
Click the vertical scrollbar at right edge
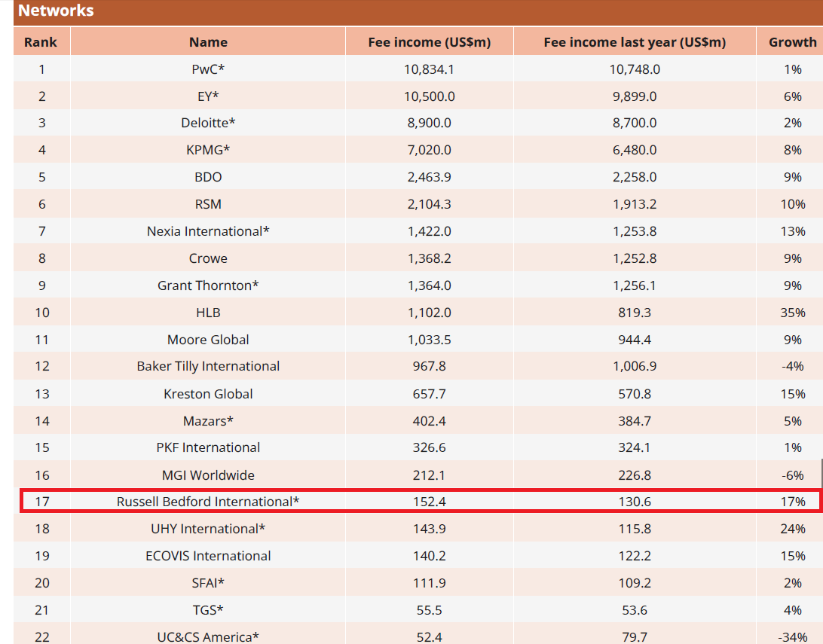pyautogui.click(x=821, y=473)
